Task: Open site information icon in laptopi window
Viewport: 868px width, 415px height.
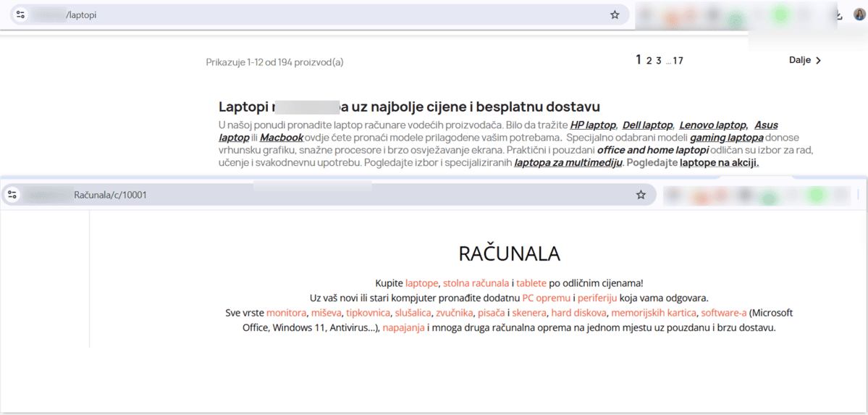Action: coord(20,15)
